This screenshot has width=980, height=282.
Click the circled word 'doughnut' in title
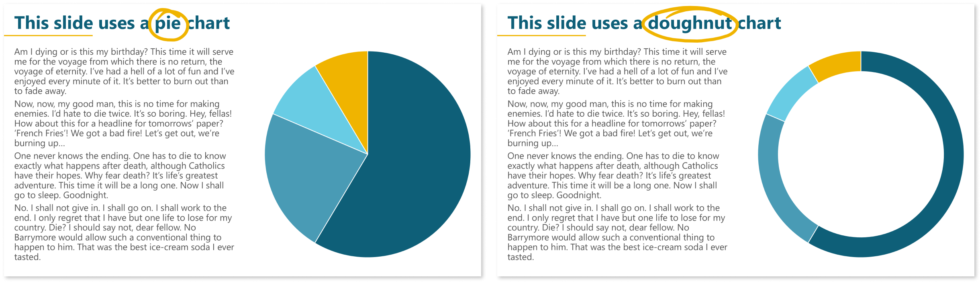point(690,23)
